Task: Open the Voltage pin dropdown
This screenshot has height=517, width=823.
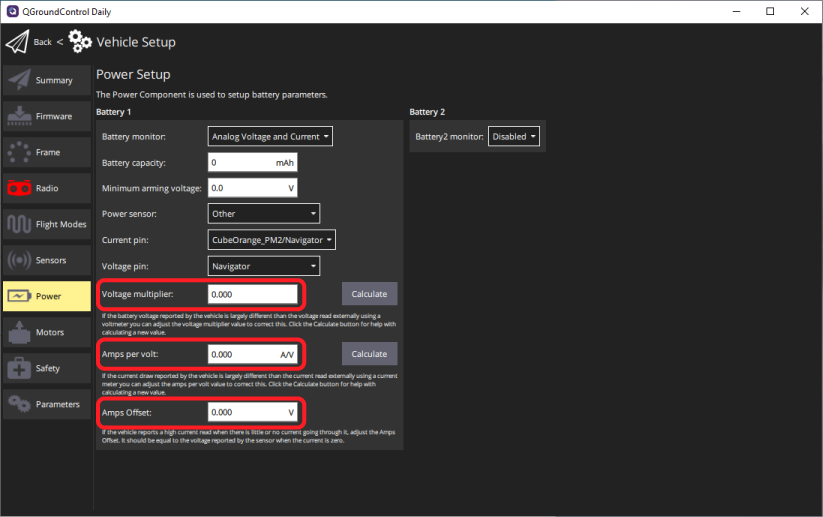Action: coord(264,266)
